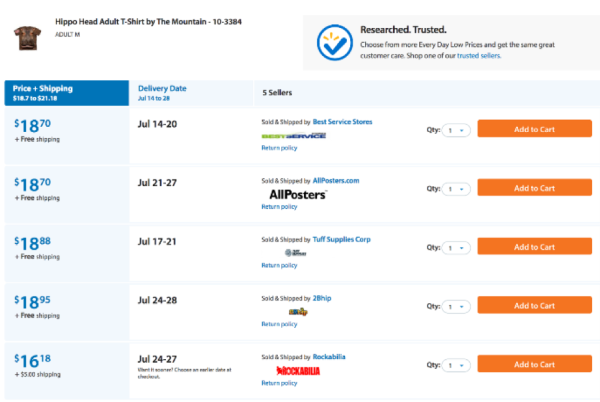Click the AllPosters logo image

[x=298, y=194]
